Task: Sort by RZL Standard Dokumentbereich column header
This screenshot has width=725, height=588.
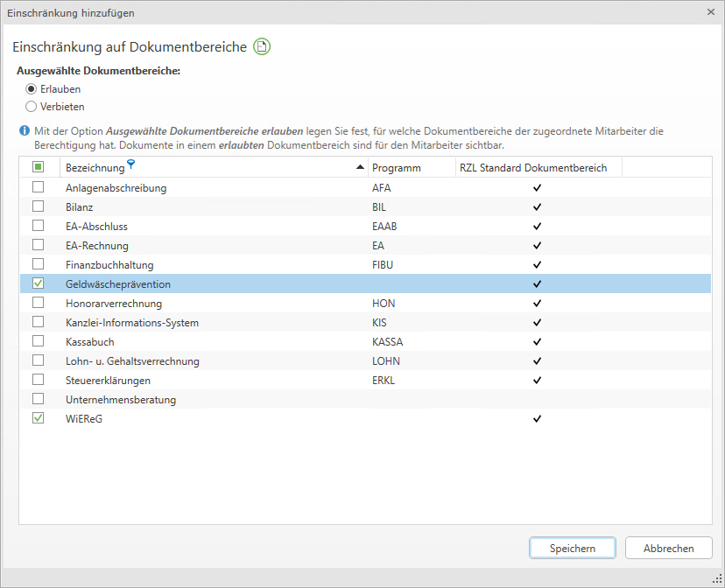Action: point(532,168)
